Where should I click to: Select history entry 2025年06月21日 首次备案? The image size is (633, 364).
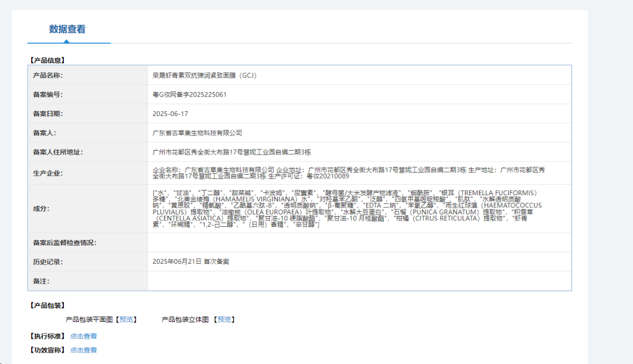[190, 261]
